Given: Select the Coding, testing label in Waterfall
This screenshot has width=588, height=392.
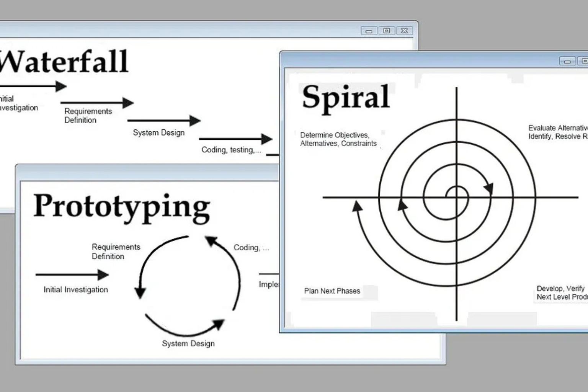Looking at the screenshot, I should [x=231, y=150].
